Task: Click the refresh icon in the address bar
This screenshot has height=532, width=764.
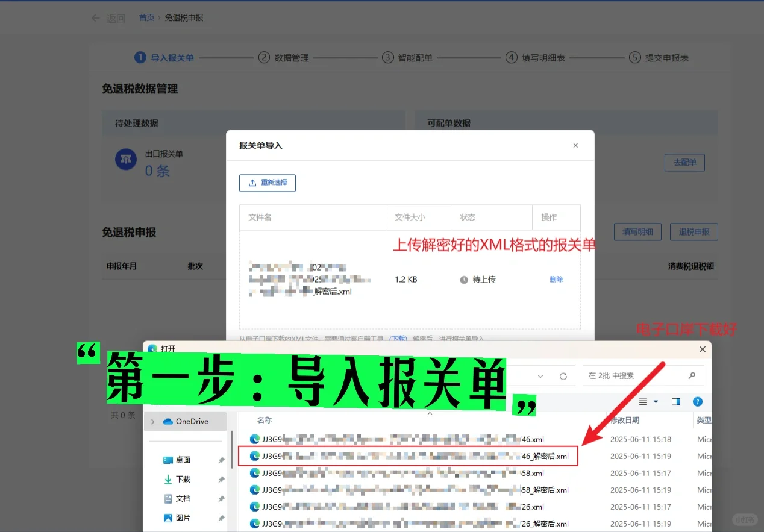Action: click(x=563, y=375)
